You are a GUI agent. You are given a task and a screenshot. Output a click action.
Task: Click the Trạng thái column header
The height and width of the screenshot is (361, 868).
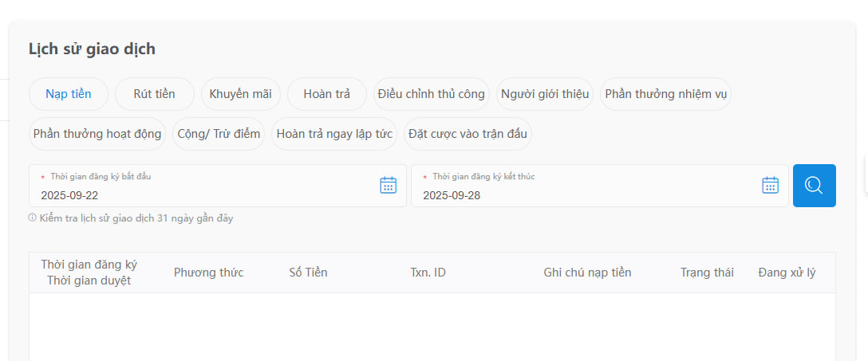click(x=707, y=273)
